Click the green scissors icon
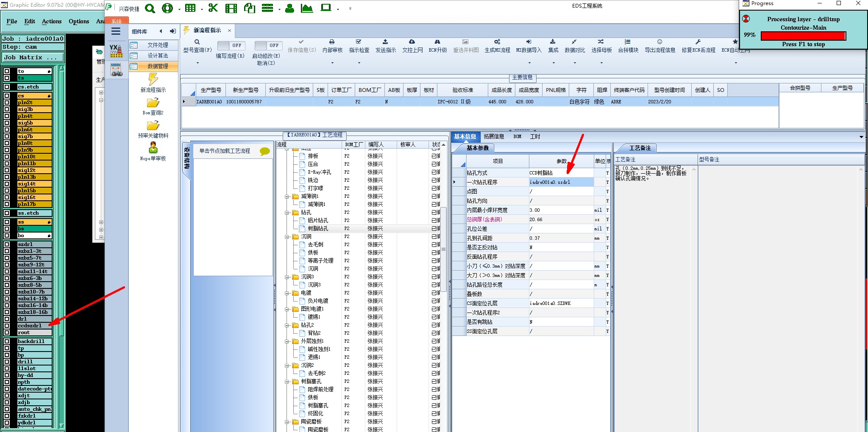The image size is (868, 432). pos(213,8)
